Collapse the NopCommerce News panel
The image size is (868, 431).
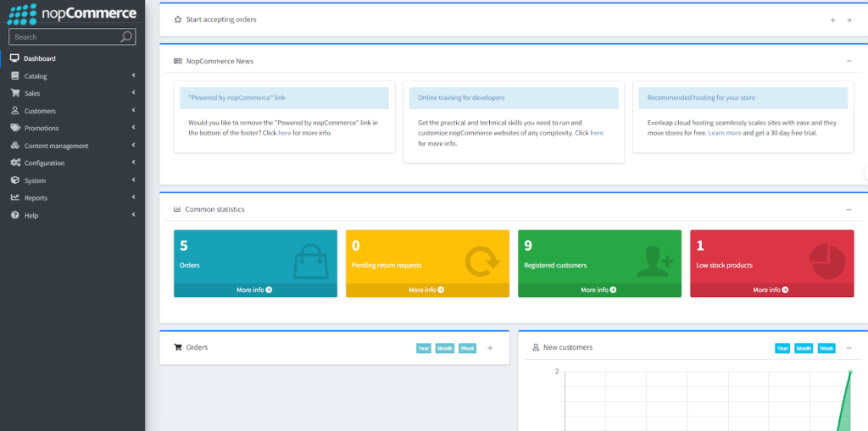pyautogui.click(x=849, y=62)
